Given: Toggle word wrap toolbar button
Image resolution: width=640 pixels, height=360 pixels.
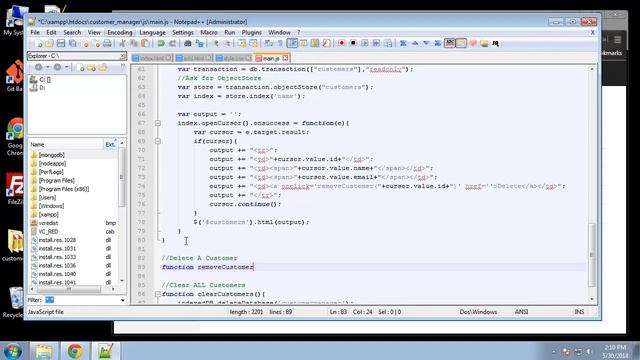Looking at the screenshot, I should click(269, 43).
